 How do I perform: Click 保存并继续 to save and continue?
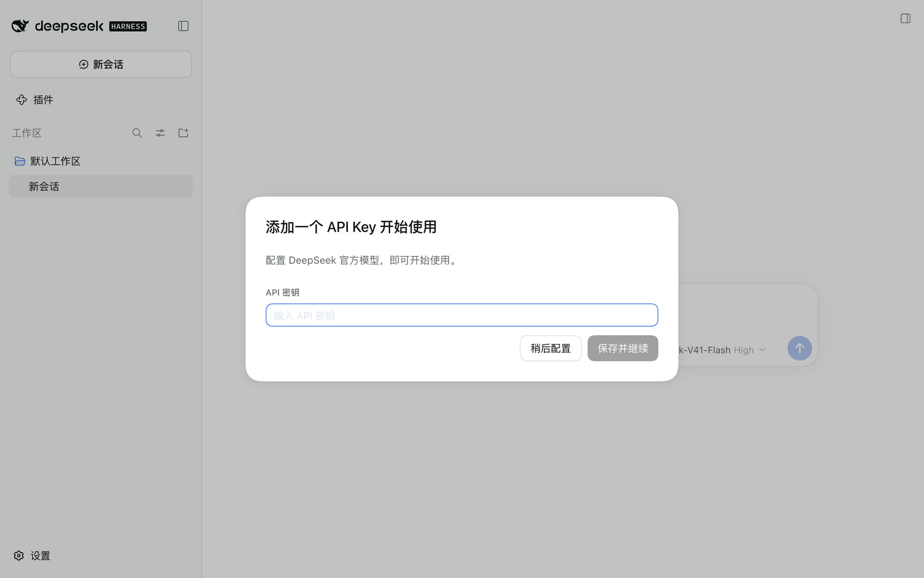[x=623, y=348]
